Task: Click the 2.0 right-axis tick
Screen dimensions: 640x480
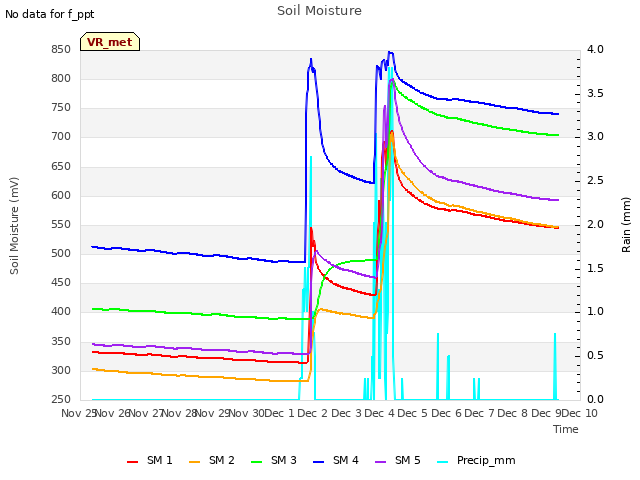Action: coord(596,224)
